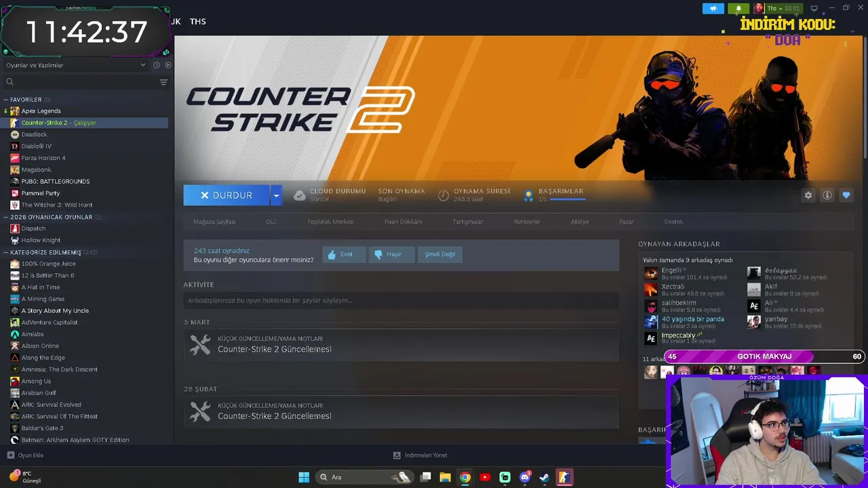Open friend Xectras' entry in the friends list

click(685, 289)
